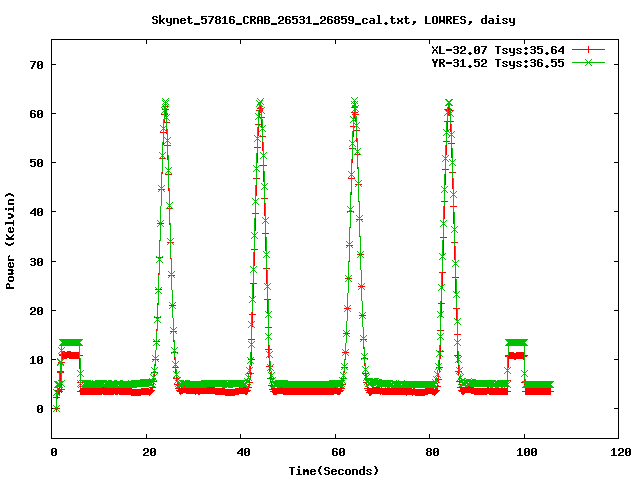Image resolution: width=640 pixels, height=480 pixels.
Task: Click the y-axis tick label 50
Action: 36,163
